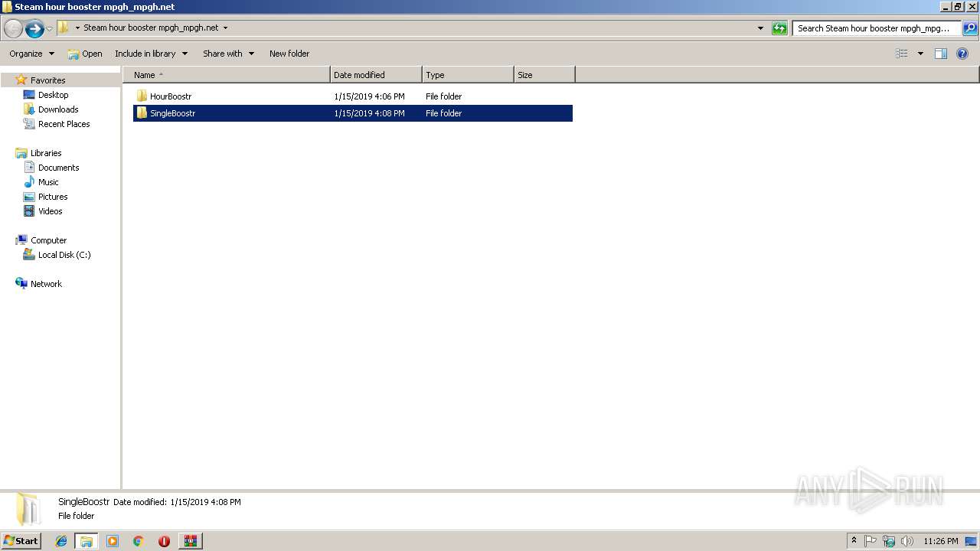
Task: Click the Search Steam hour booster field
Action: click(876, 28)
